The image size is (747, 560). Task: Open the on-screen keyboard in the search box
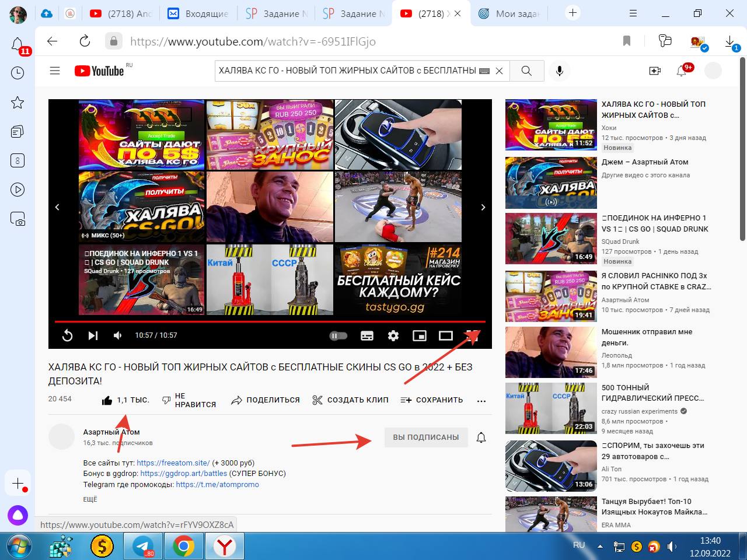(484, 71)
